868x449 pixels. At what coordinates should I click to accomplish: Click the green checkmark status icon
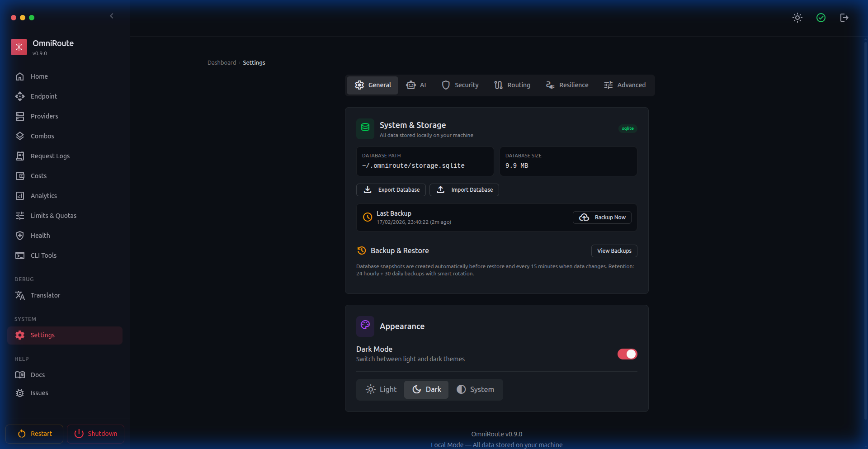[821, 18]
